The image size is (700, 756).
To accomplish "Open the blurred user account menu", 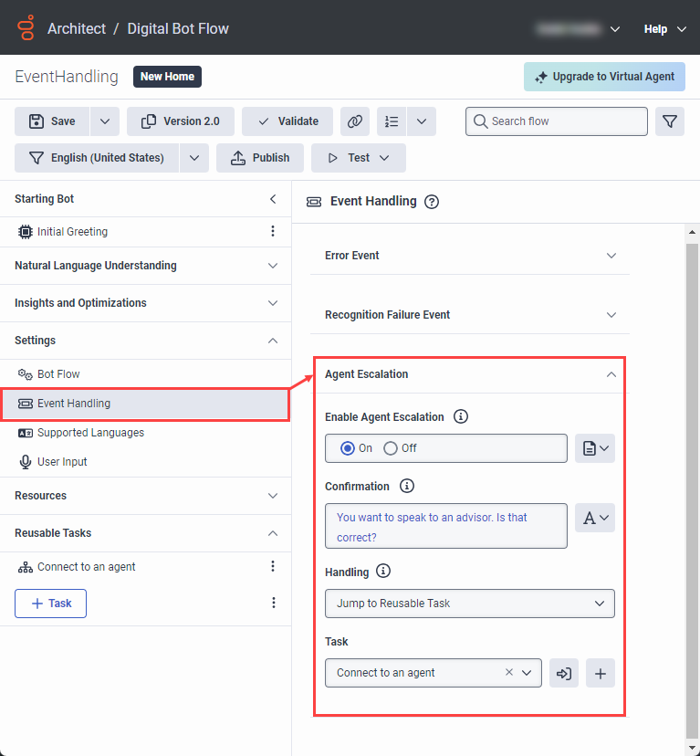I will [578, 29].
